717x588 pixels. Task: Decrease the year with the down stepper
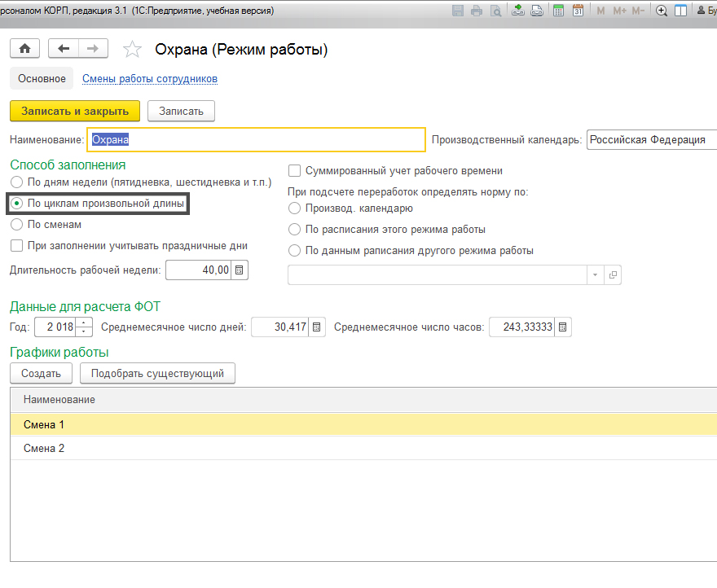coord(84,331)
